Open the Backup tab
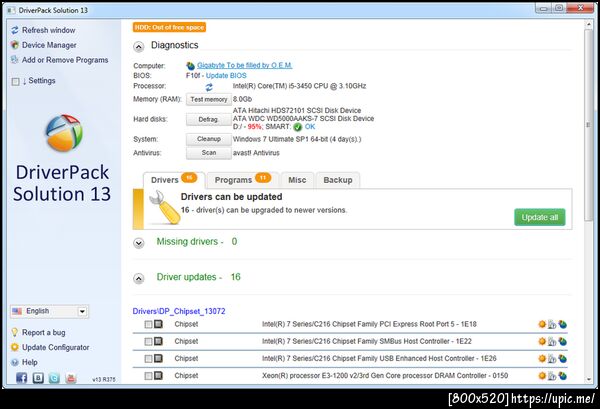Screen dimensions: 600x409 tap(338, 180)
